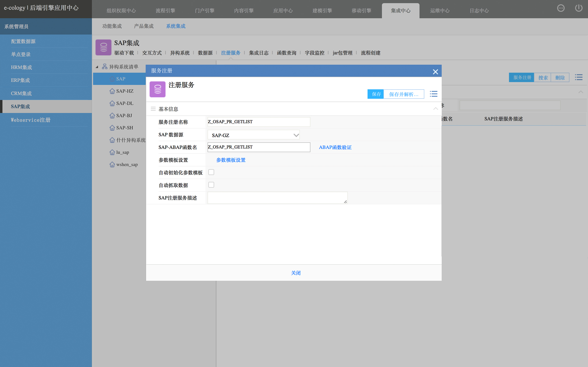Click the ABAP函数验证 link

point(335,147)
